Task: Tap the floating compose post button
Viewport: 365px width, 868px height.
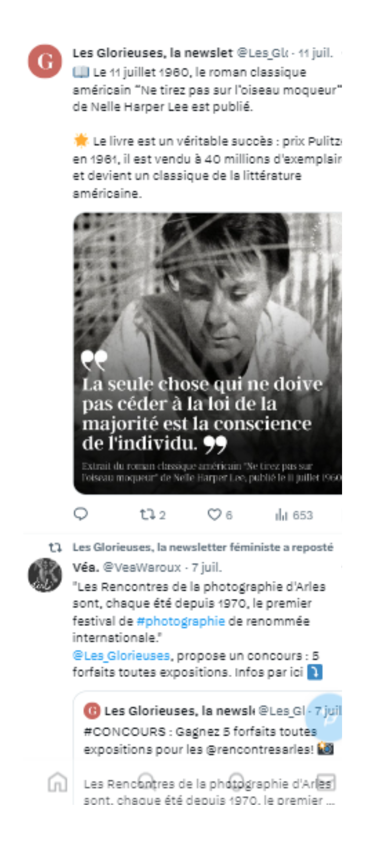Action: 327,717
